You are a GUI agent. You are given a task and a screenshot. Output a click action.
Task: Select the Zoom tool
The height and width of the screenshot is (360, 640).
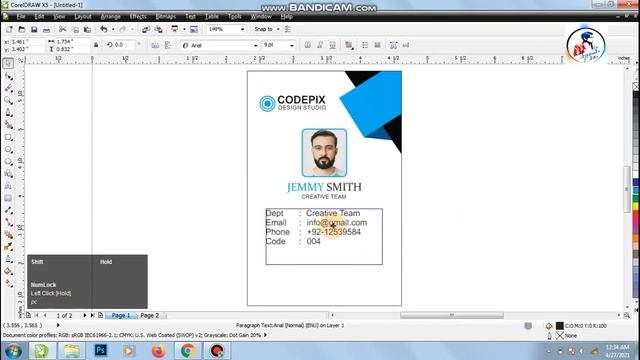point(8,100)
